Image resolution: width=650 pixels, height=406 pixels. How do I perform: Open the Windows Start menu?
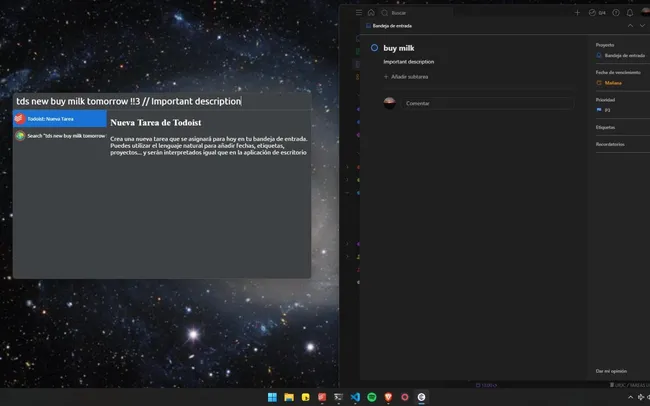click(272, 397)
